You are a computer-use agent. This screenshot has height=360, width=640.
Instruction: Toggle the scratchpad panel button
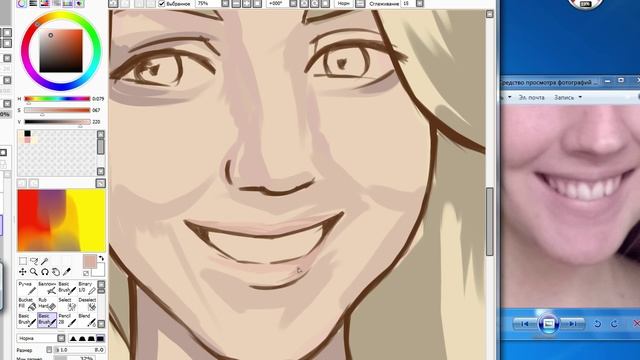coord(79,3)
